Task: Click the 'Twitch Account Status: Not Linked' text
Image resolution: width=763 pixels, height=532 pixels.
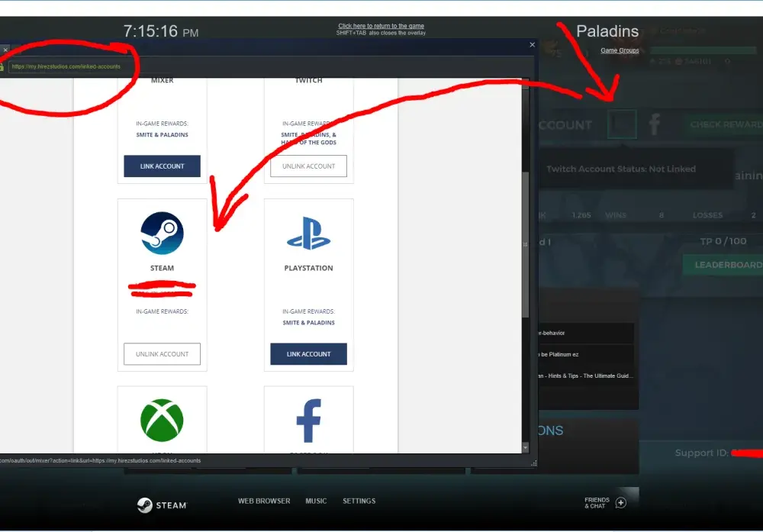Action: click(x=621, y=169)
